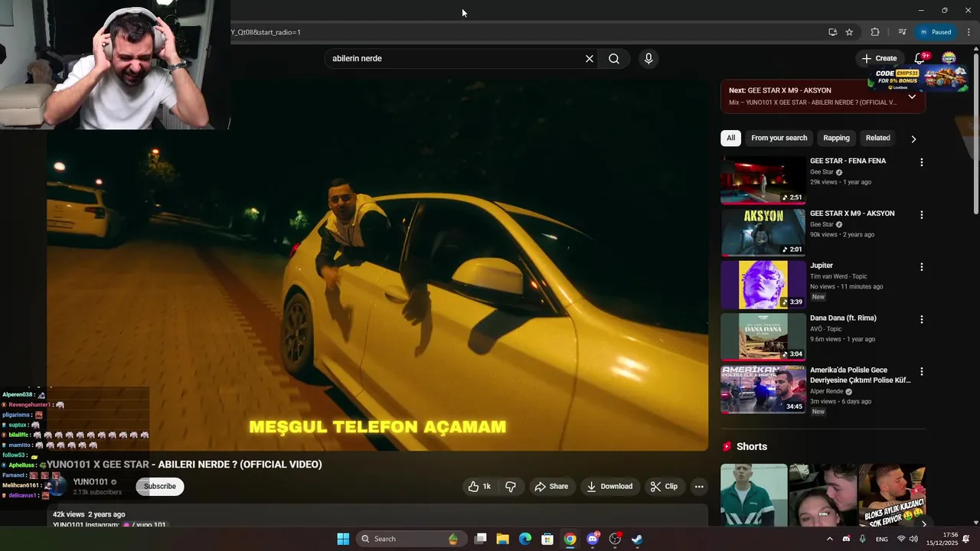The image size is (980, 551).
Task: Open the Chrome profile Paused chip
Action: (x=936, y=32)
